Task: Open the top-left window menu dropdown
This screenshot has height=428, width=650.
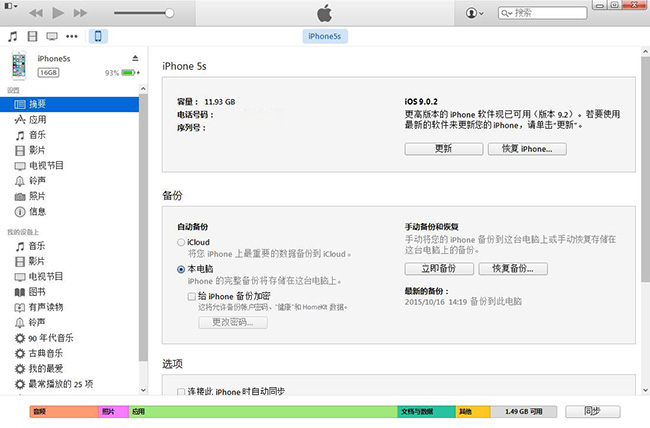Action: point(10,6)
